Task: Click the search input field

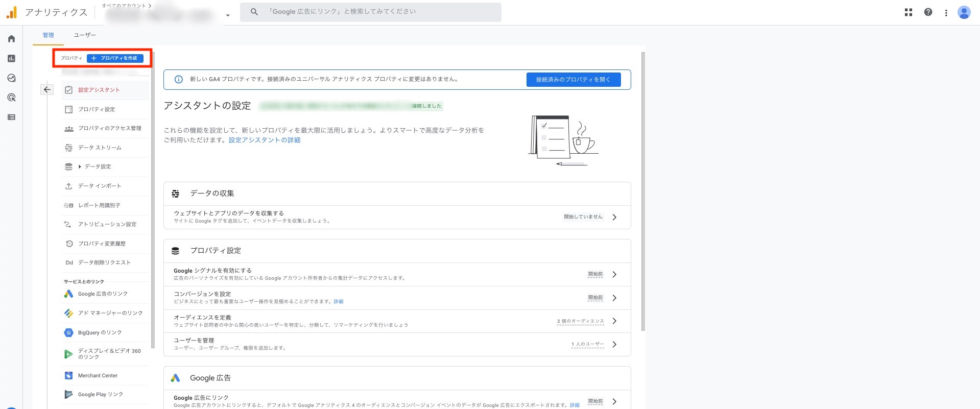Action: (x=371, y=12)
